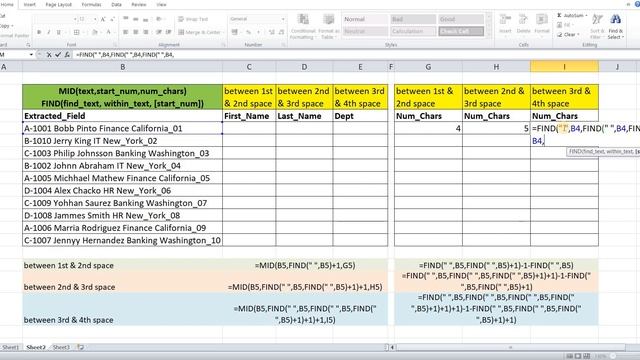Decrease decimal places
The height and width of the screenshot is (360, 640).
coord(281,32)
